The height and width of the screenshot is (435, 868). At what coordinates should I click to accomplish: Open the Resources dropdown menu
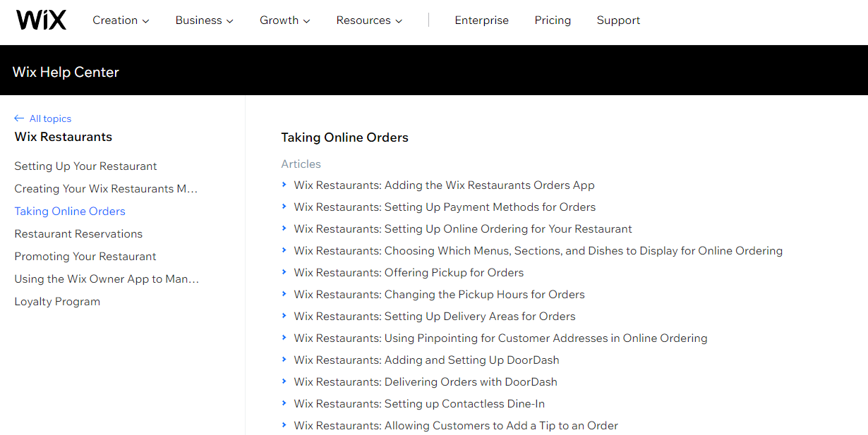click(369, 20)
